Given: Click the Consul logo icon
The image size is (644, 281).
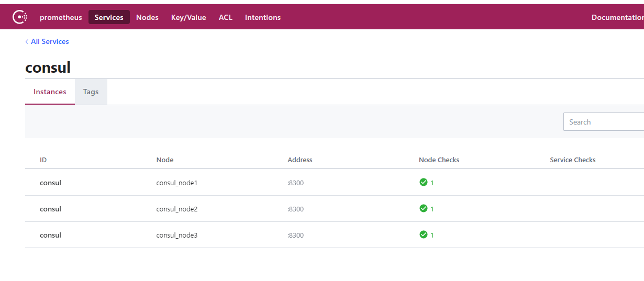Looking at the screenshot, I should pos(20,17).
